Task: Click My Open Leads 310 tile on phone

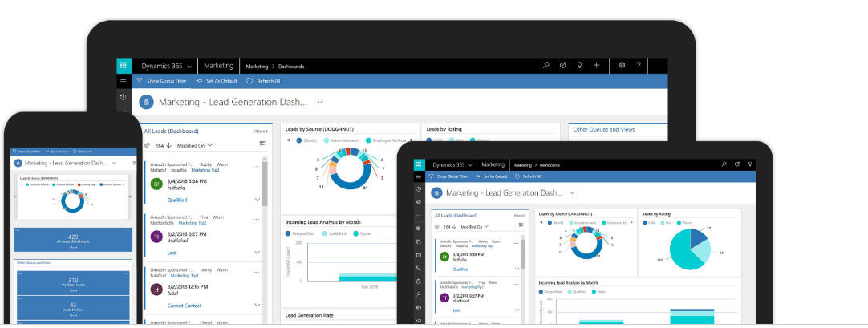Action: tap(73, 282)
